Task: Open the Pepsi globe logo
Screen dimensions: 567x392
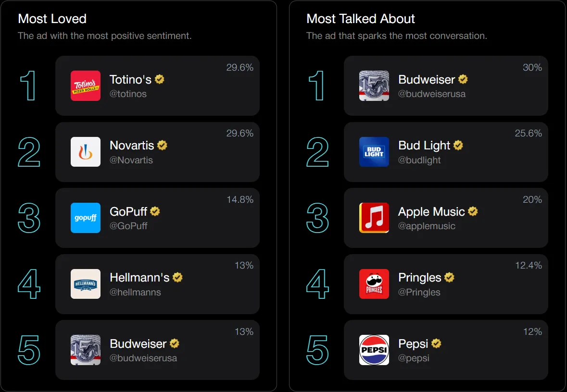Action: (x=374, y=350)
